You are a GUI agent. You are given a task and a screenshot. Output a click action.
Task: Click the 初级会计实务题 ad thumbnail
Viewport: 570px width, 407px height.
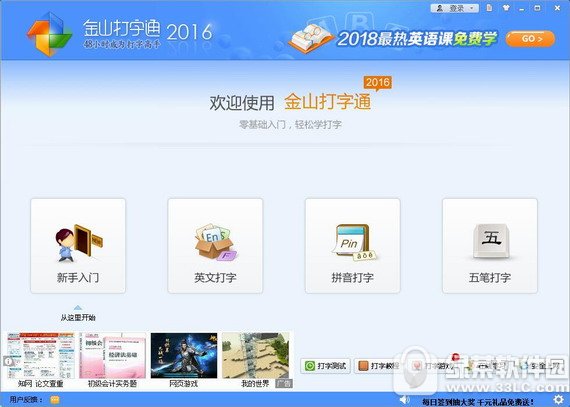(x=112, y=356)
